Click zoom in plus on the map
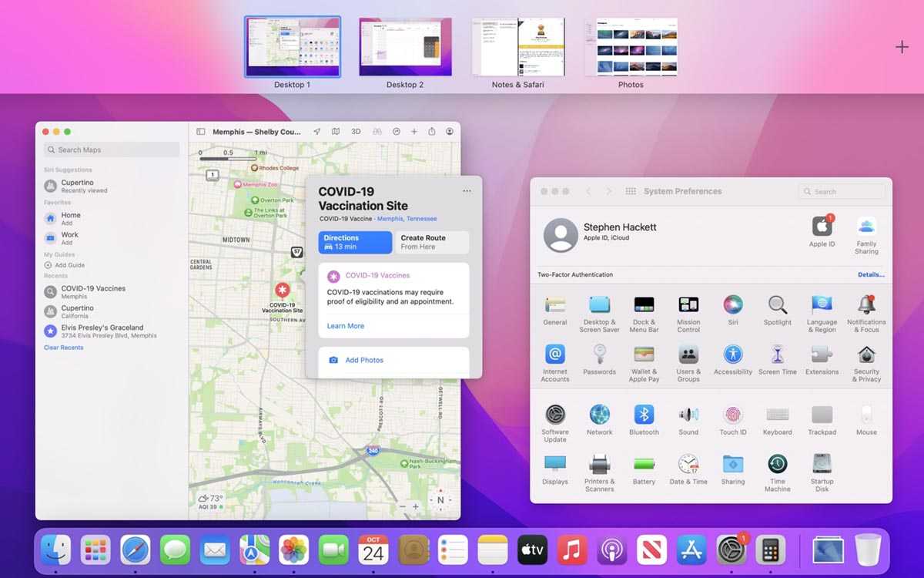 416,506
